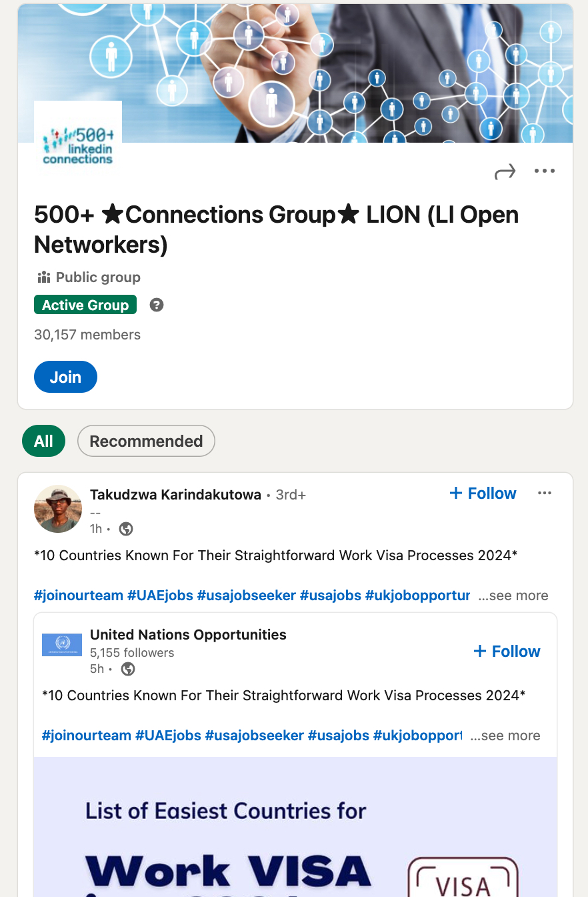Open the three-dot menu on Takudzwa's post
588x897 pixels.
coord(545,492)
